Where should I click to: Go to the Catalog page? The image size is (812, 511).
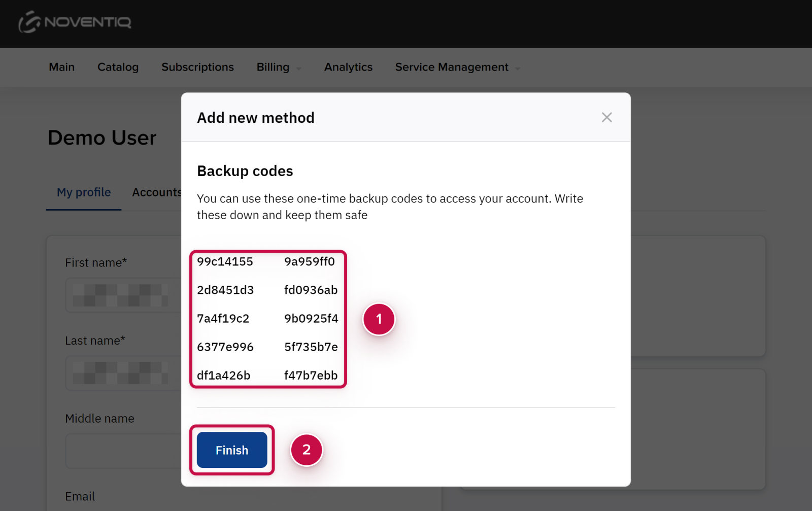click(118, 67)
